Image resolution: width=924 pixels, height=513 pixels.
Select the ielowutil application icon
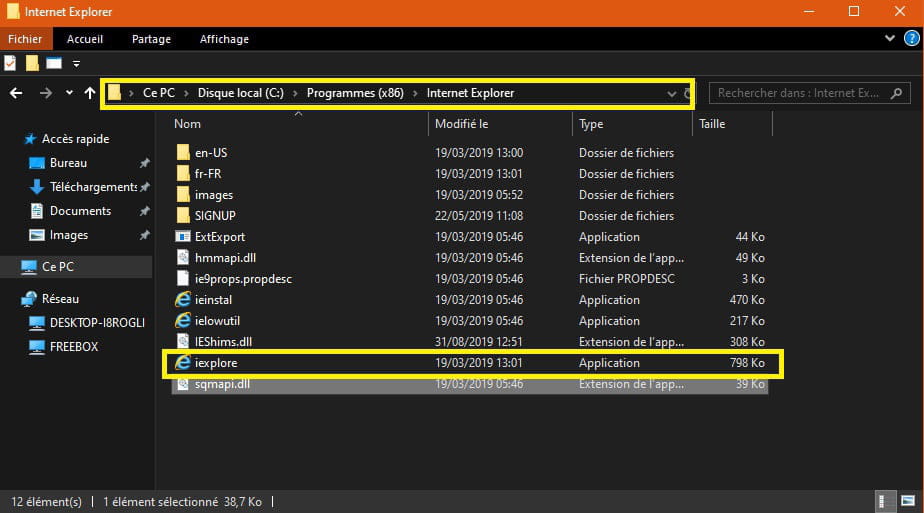(183, 321)
